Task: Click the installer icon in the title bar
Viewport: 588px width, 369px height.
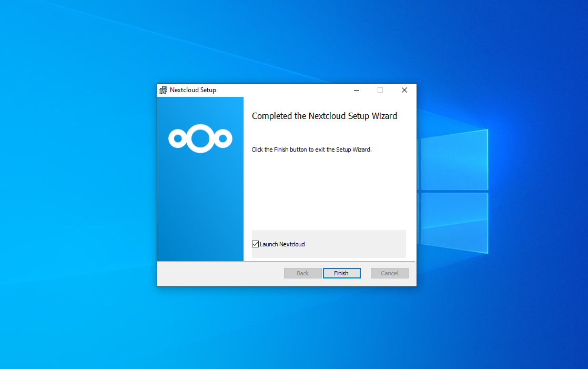Action: (163, 90)
